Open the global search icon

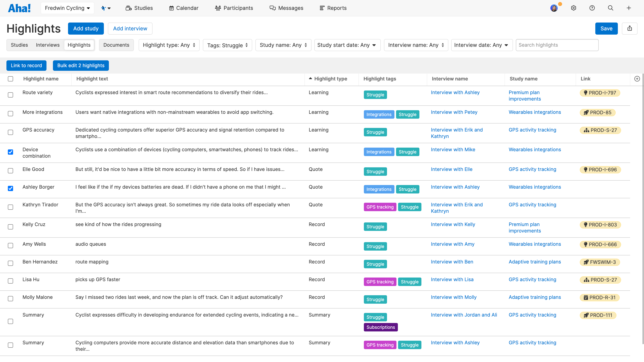[610, 8]
